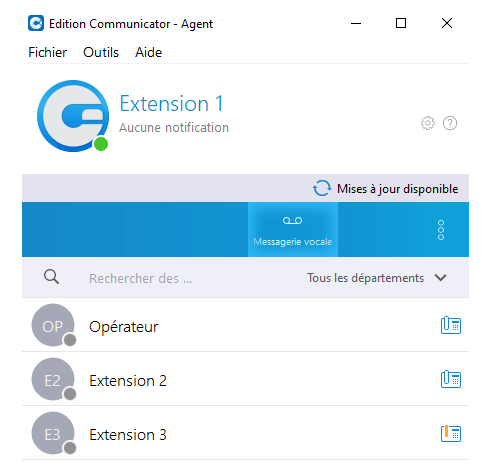Screen dimensions: 488x464
Task: Select the Extension 2 contact avatar
Action: point(53,379)
